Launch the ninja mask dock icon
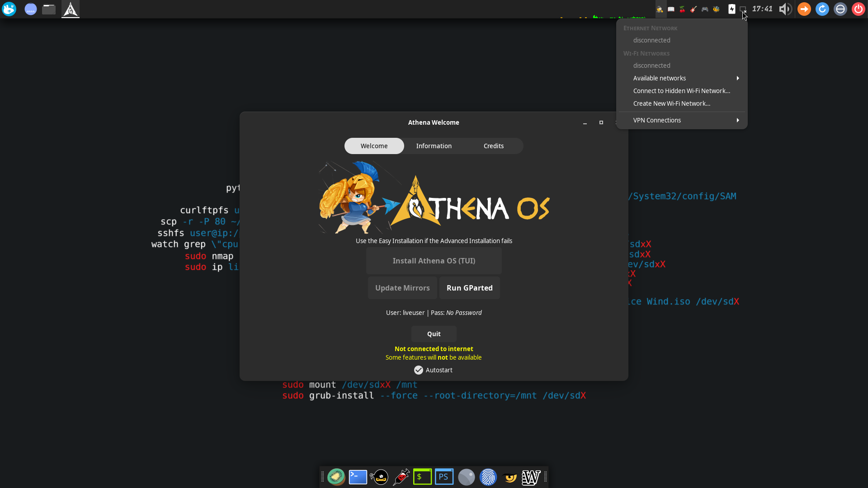868x488 pixels. (379, 477)
